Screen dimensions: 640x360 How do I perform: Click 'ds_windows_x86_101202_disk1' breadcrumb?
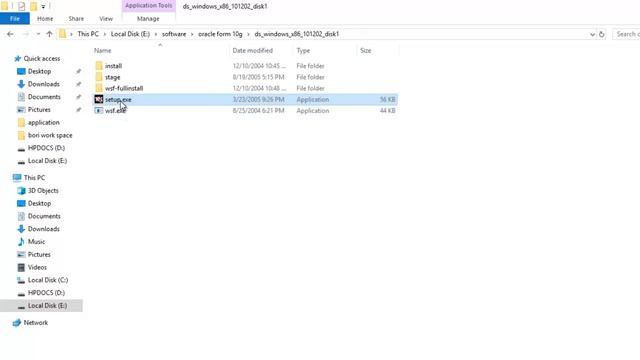point(297,34)
